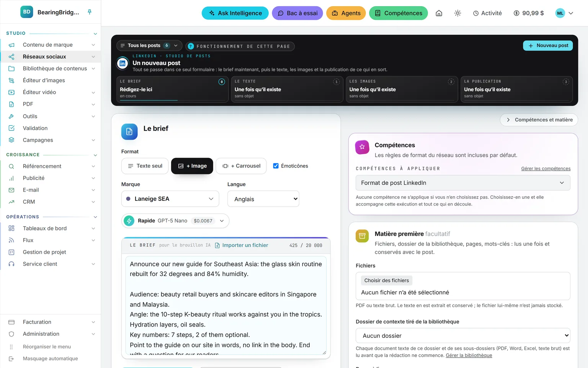Image resolution: width=588 pixels, height=368 pixels.
Task: Click the Éditeur d'images sidebar icon
Action: pyautogui.click(x=11, y=80)
